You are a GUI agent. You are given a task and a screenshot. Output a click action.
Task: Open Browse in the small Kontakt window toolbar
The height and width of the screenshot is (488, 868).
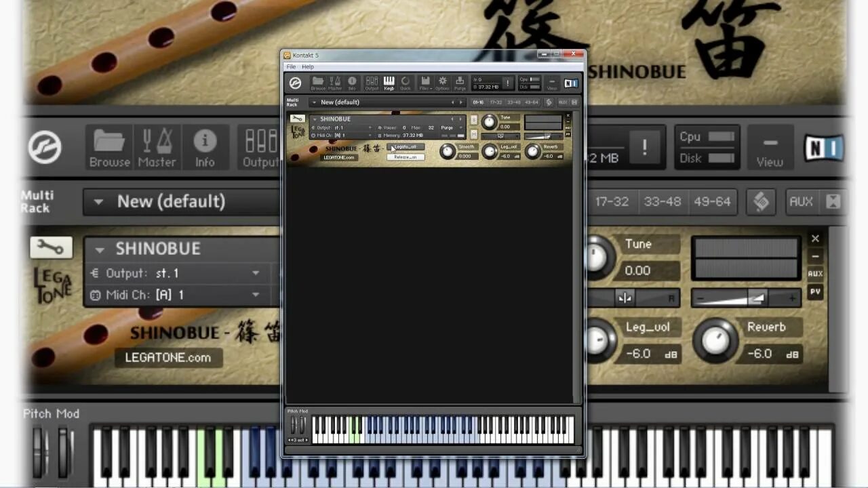click(318, 83)
